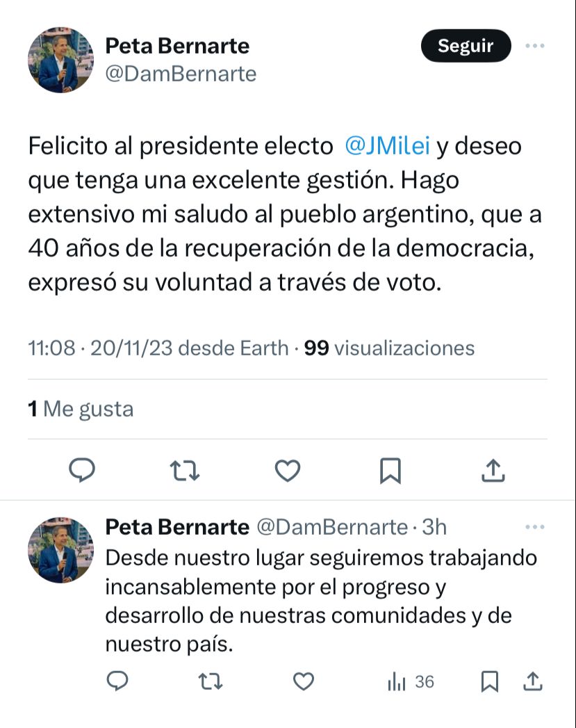Reply to the thread follow-up tweet

click(x=117, y=681)
